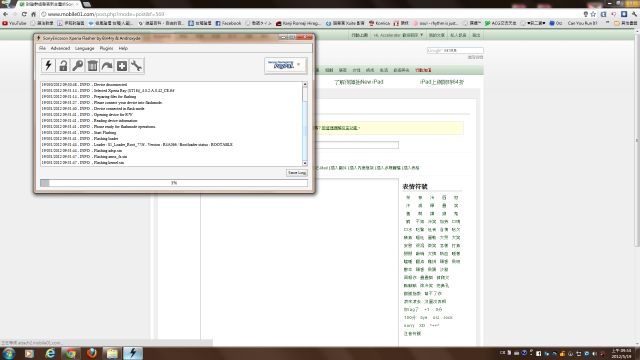Click the system tray clock
The image size is (640, 360).
tap(621, 353)
